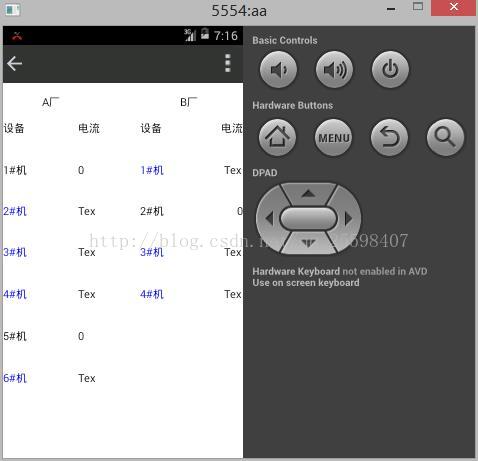478x461 pixels.
Task: Open 2#机 link under A厂
Action: 15,211
